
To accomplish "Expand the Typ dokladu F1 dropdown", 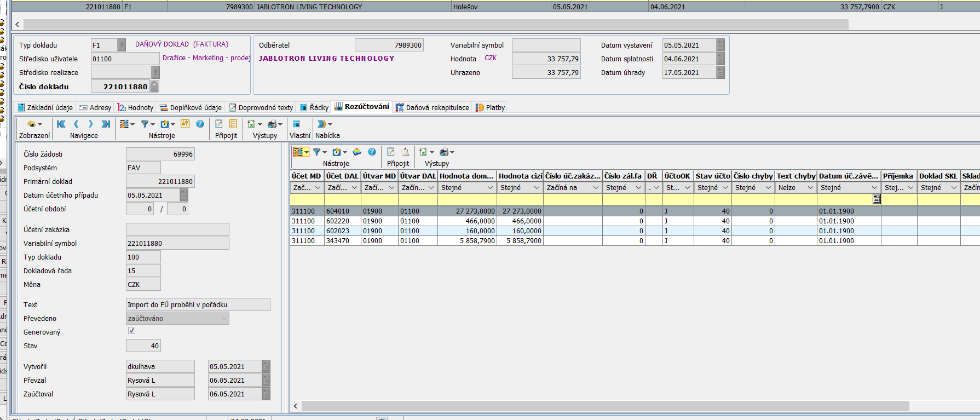I will [122, 45].
